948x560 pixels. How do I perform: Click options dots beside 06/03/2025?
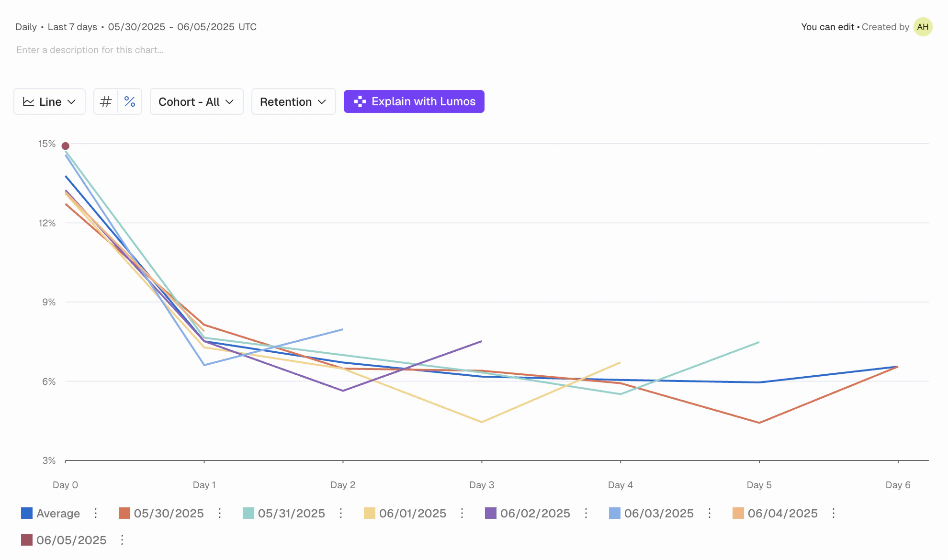click(x=710, y=513)
